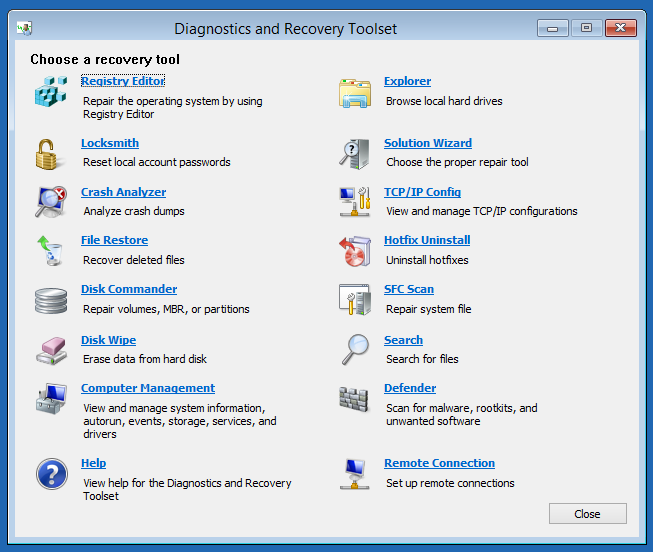Click the Crash Analyzer magnifier icon

click(x=51, y=202)
